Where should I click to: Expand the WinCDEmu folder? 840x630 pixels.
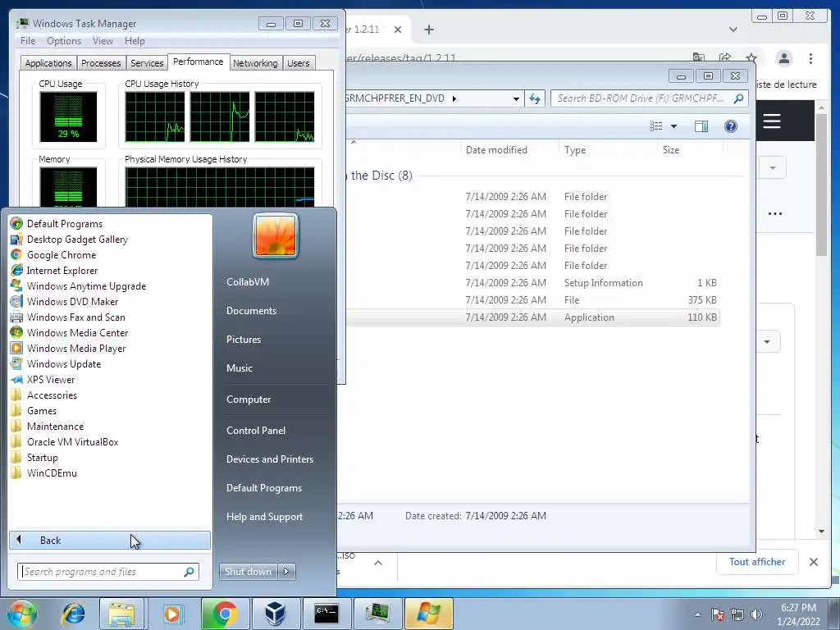[x=52, y=473]
